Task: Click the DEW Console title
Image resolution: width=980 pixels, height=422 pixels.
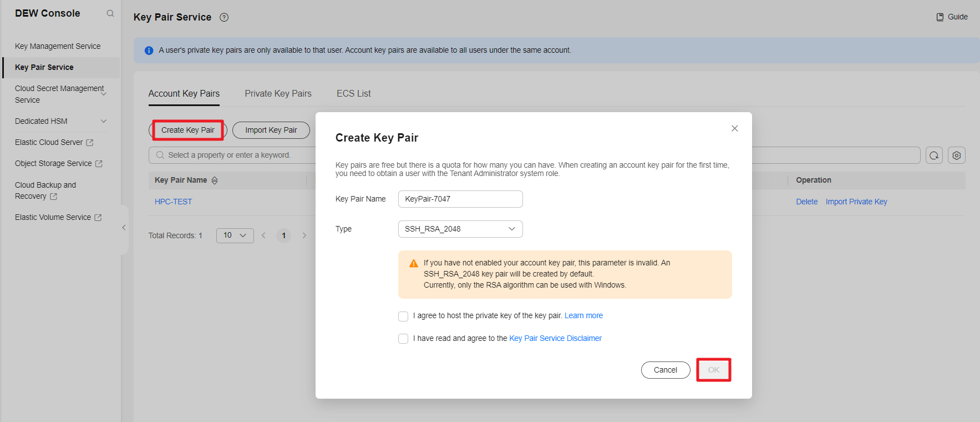Action: point(48,13)
